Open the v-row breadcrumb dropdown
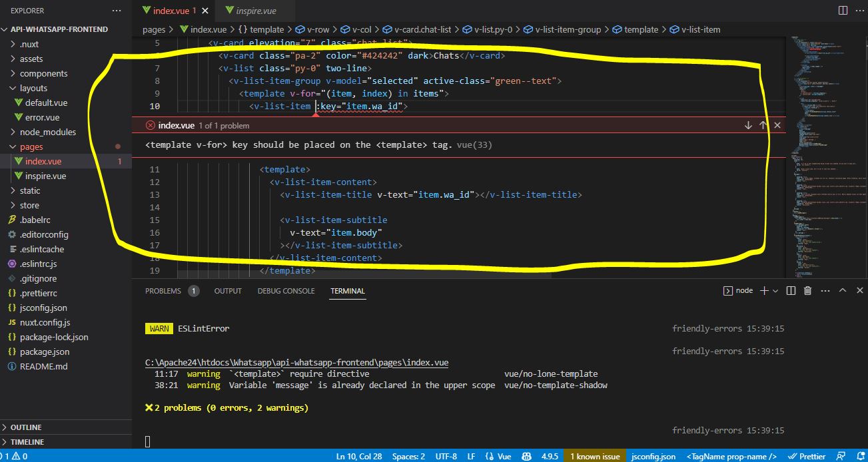The width and height of the screenshot is (868, 462). (x=316, y=29)
